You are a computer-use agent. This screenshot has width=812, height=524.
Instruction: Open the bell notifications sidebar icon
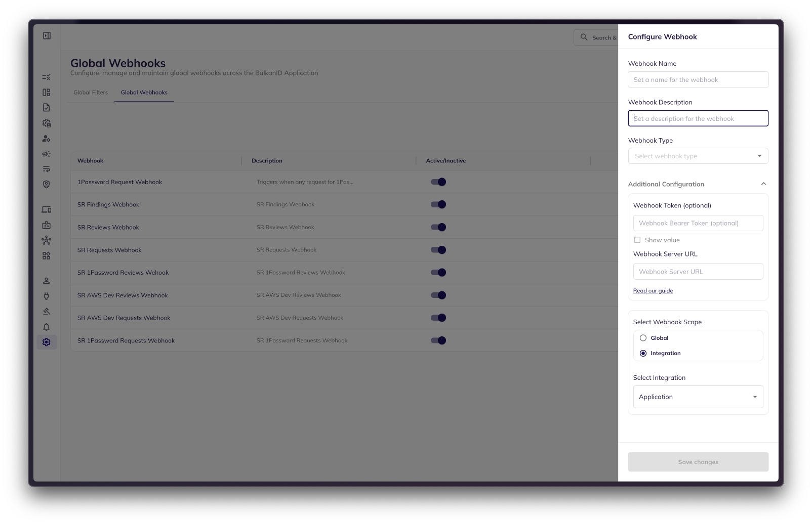click(47, 327)
